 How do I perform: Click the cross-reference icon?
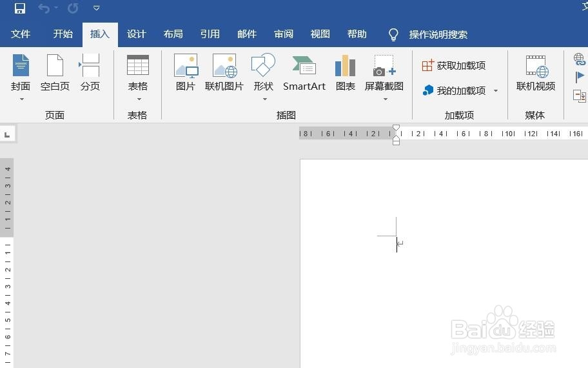coord(580,96)
